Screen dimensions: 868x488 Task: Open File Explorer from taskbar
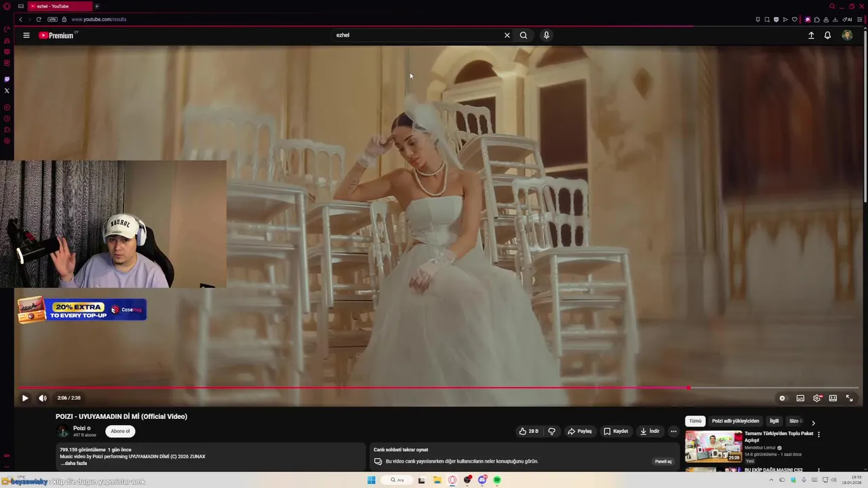point(437,480)
